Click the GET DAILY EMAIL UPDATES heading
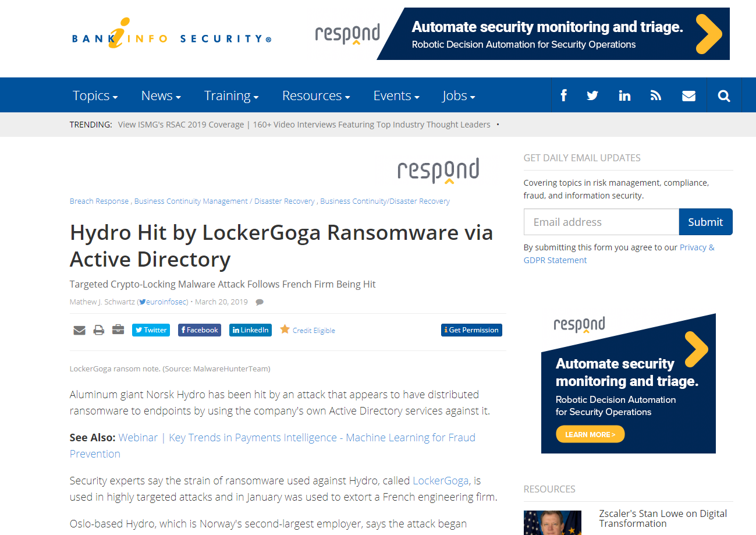Screen dimensions: 756x535 coord(582,158)
